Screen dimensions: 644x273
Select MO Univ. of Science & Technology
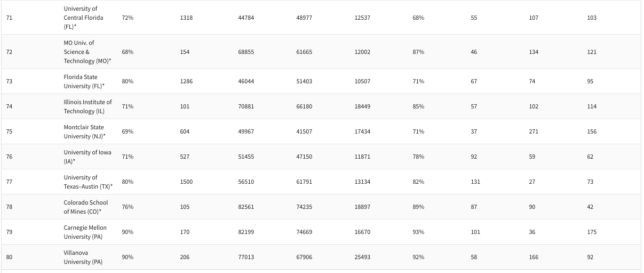click(x=87, y=52)
